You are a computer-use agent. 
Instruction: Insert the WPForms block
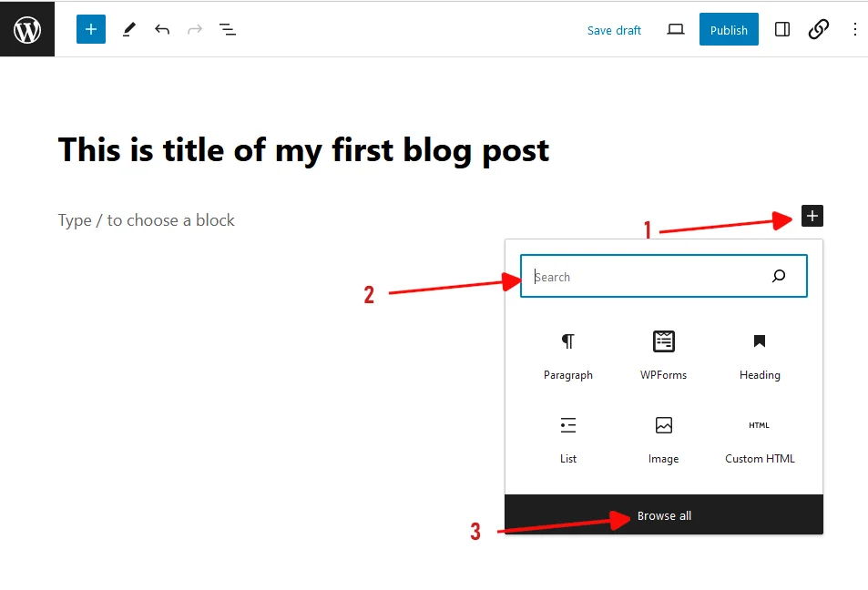tap(664, 355)
